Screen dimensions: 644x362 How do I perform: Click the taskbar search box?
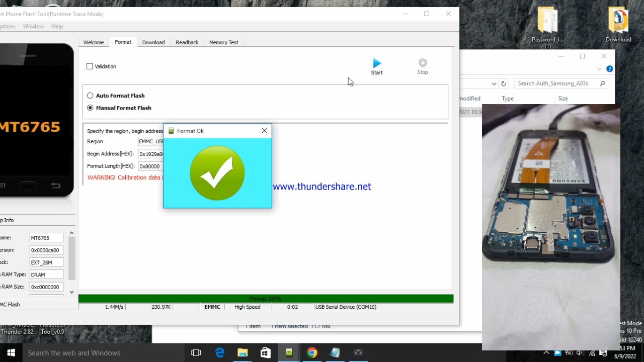[x=104, y=353]
